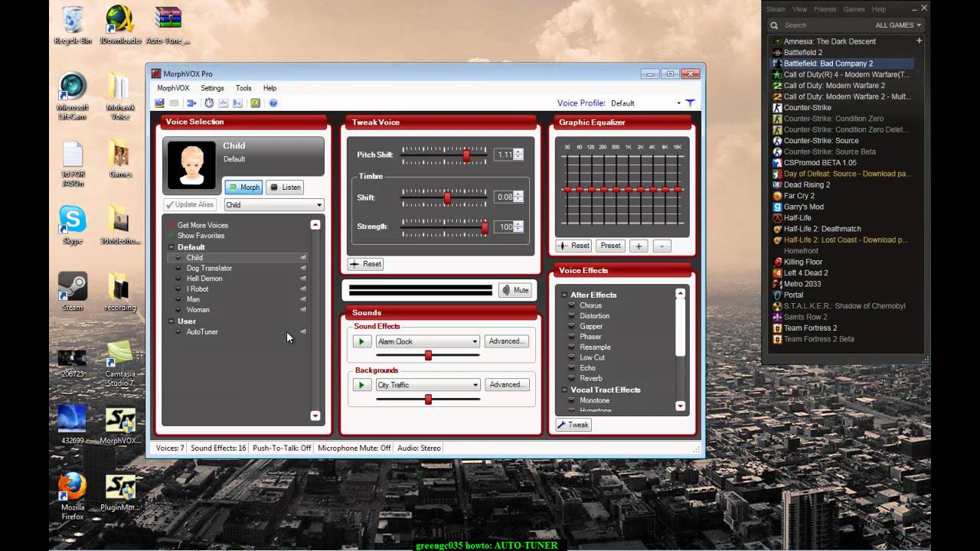The image size is (980, 551).
Task: Toggle the Morph button on or off
Action: pos(243,187)
